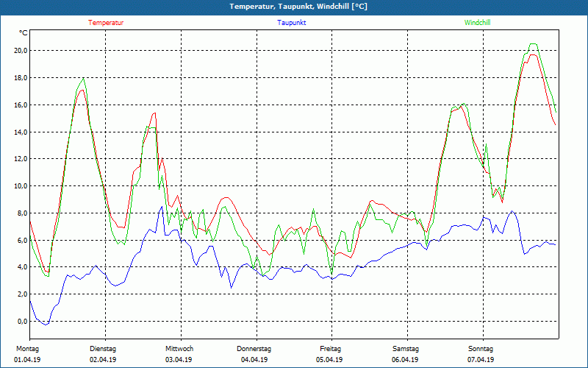
Task: Click the Mittwoch day label
Action: (x=179, y=349)
